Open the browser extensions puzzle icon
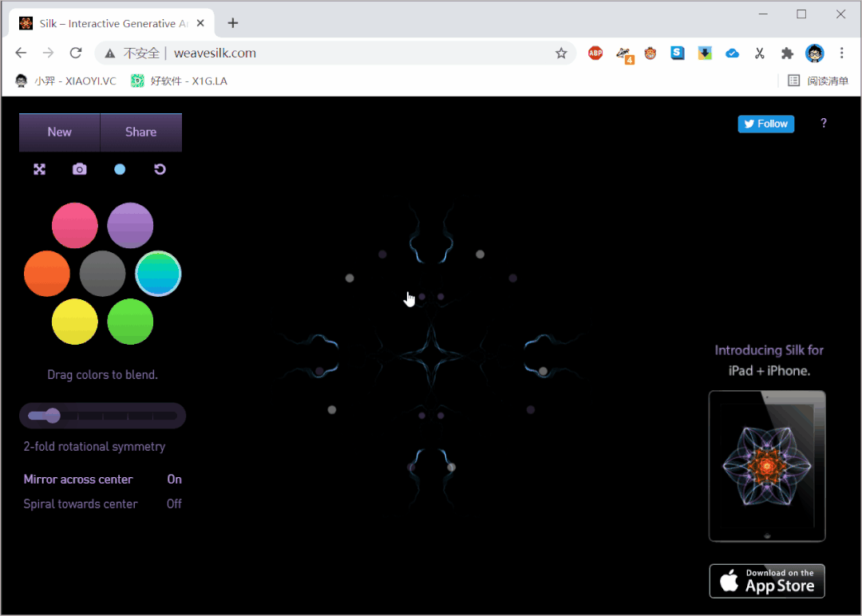862x616 pixels. click(x=787, y=53)
